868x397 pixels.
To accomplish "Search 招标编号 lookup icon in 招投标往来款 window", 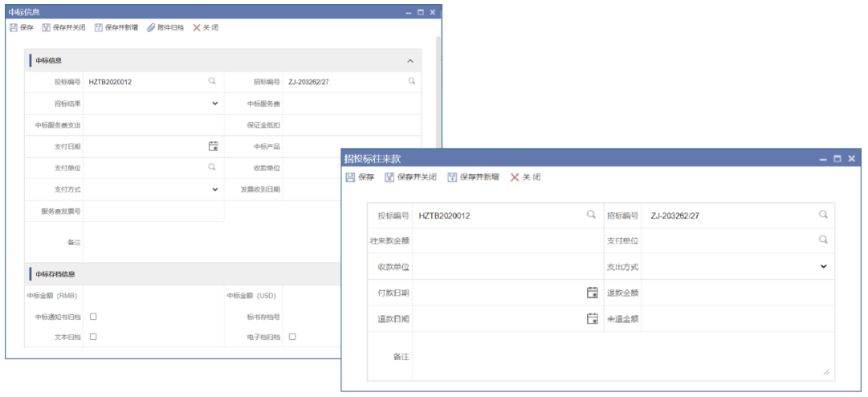I will (x=823, y=215).
